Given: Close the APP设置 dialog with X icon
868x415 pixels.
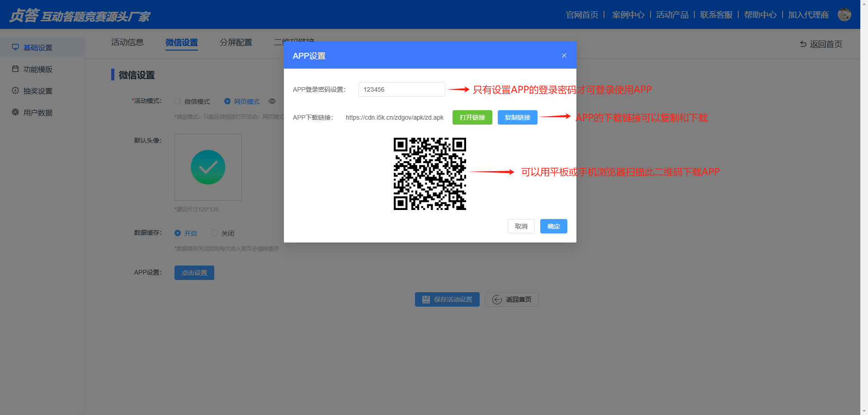Looking at the screenshot, I should [x=564, y=56].
